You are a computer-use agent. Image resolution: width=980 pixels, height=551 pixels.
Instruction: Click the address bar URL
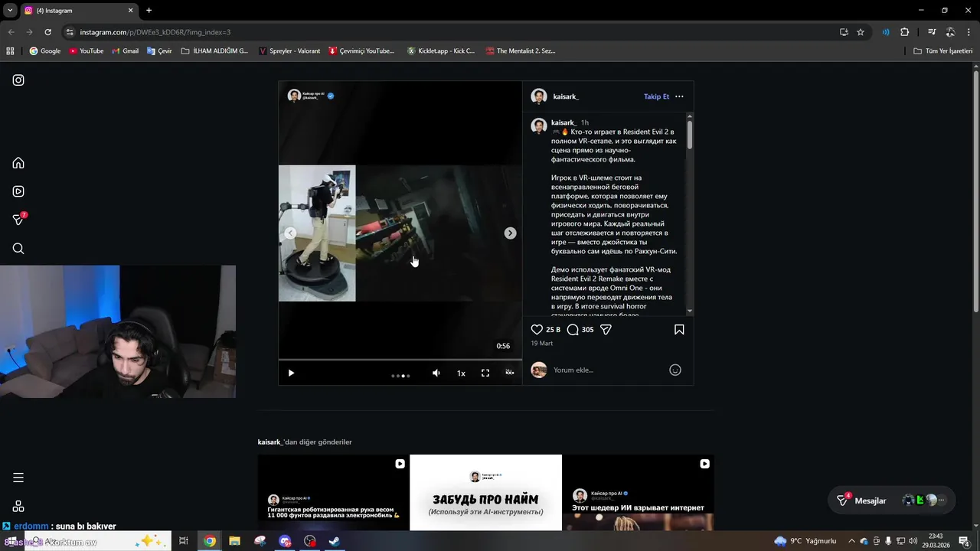click(x=155, y=32)
